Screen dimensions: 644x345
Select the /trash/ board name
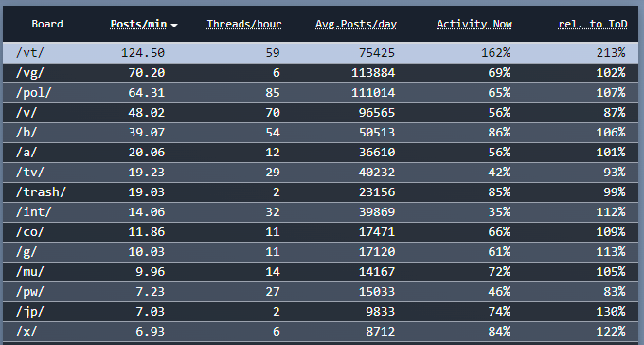[41, 192]
